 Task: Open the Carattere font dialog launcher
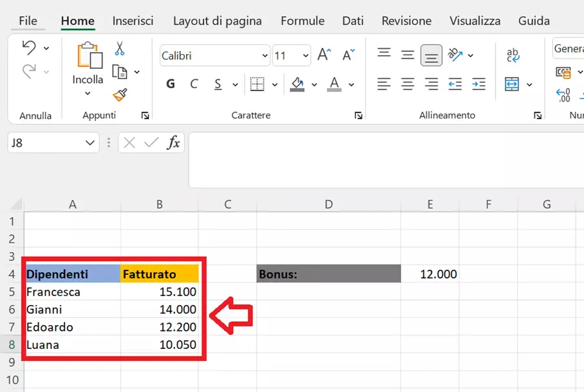tap(358, 116)
